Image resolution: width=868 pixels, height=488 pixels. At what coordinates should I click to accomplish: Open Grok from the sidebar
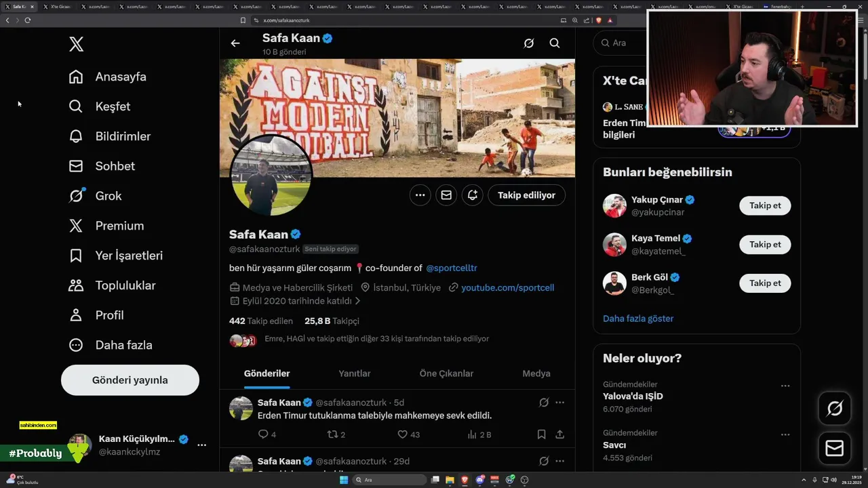[x=96, y=196]
